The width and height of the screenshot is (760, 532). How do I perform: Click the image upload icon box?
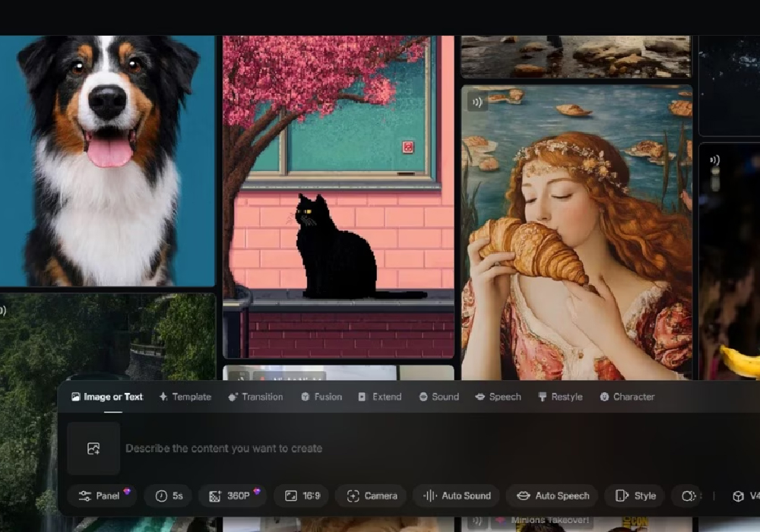(93, 448)
